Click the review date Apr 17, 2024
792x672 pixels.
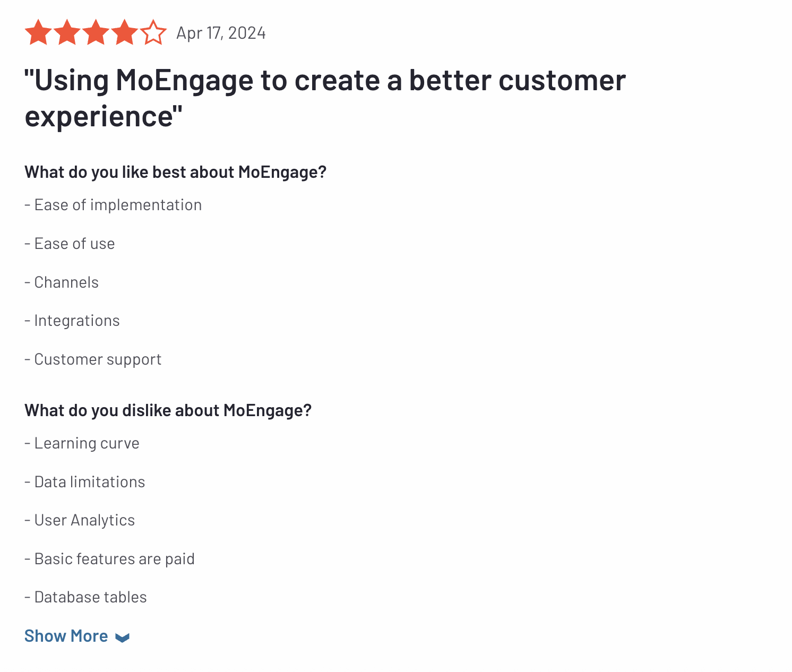point(221,33)
